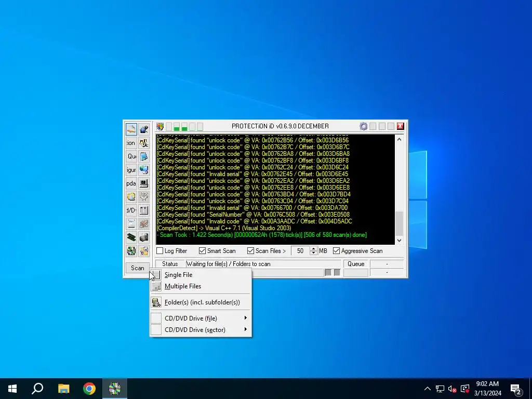Decrease the MB file size value

[x=313, y=253]
